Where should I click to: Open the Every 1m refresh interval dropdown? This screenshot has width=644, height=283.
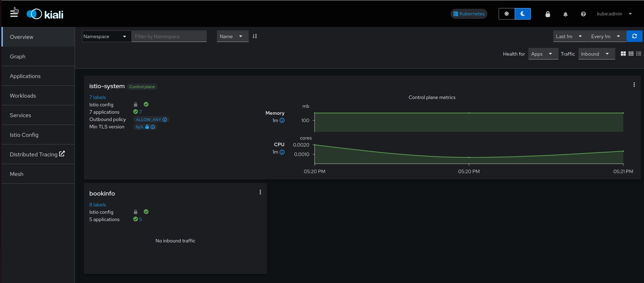607,36
